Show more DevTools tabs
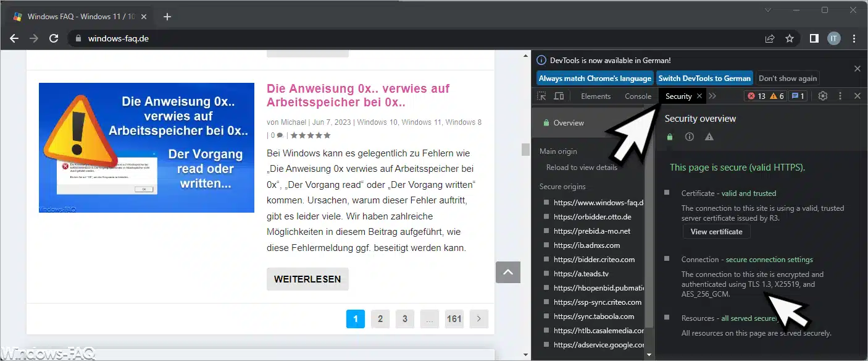The image size is (868, 361). (x=712, y=96)
